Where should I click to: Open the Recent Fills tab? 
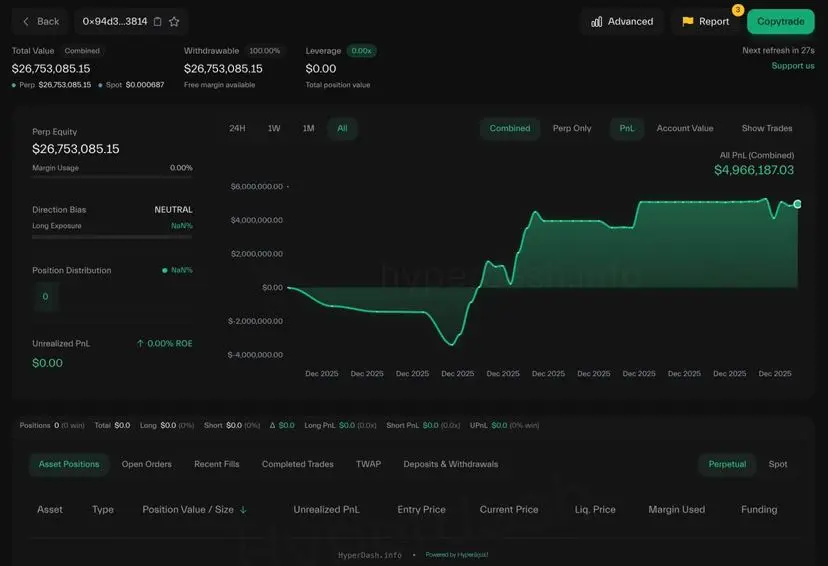(x=217, y=464)
